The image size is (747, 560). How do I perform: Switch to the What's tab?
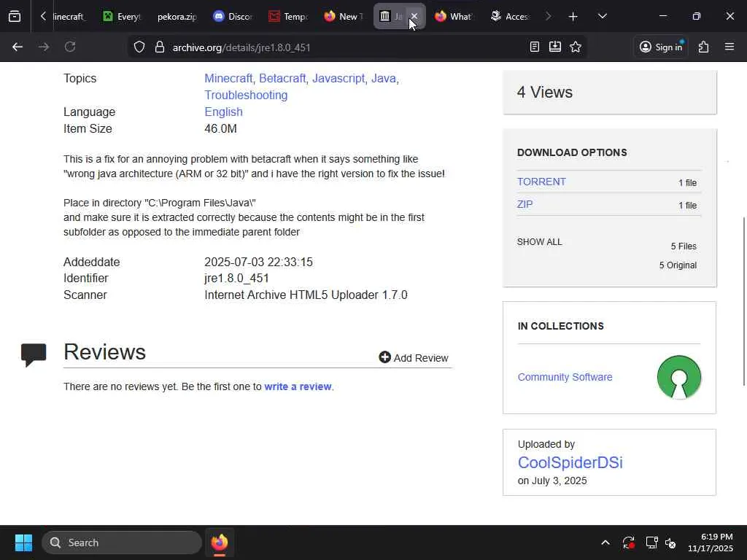tap(454, 17)
